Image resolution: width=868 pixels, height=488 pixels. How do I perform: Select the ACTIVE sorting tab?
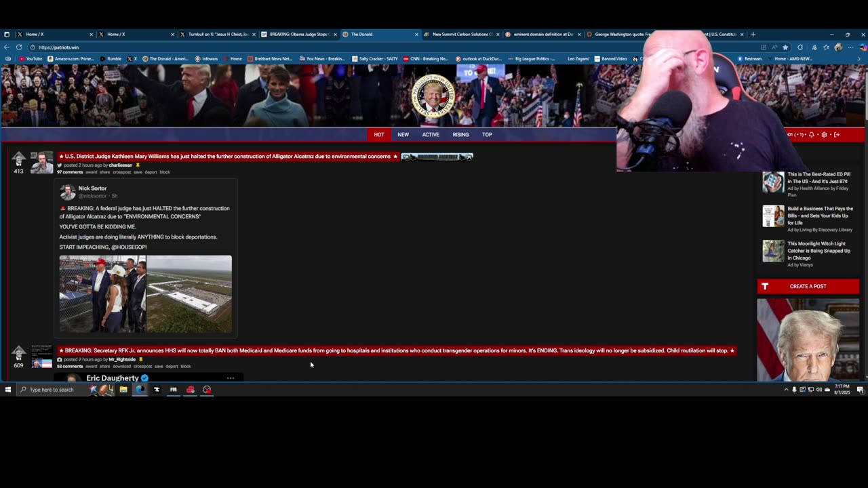[431, 134]
